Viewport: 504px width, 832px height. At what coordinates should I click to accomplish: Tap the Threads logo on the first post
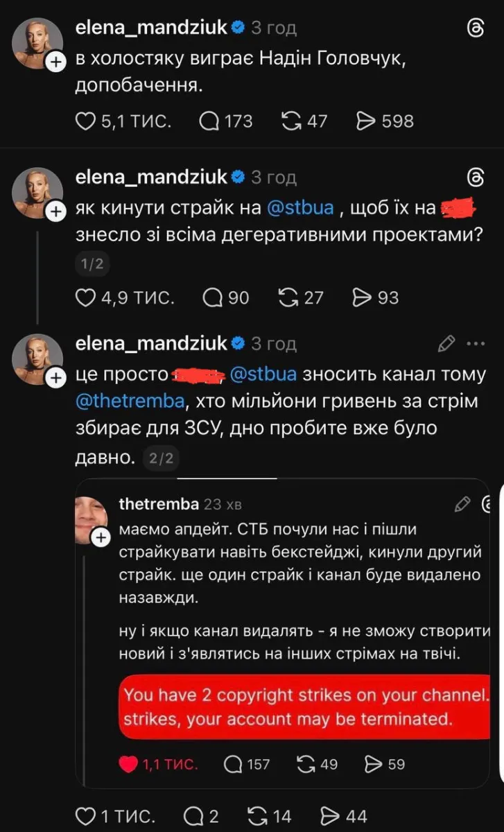tap(476, 29)
